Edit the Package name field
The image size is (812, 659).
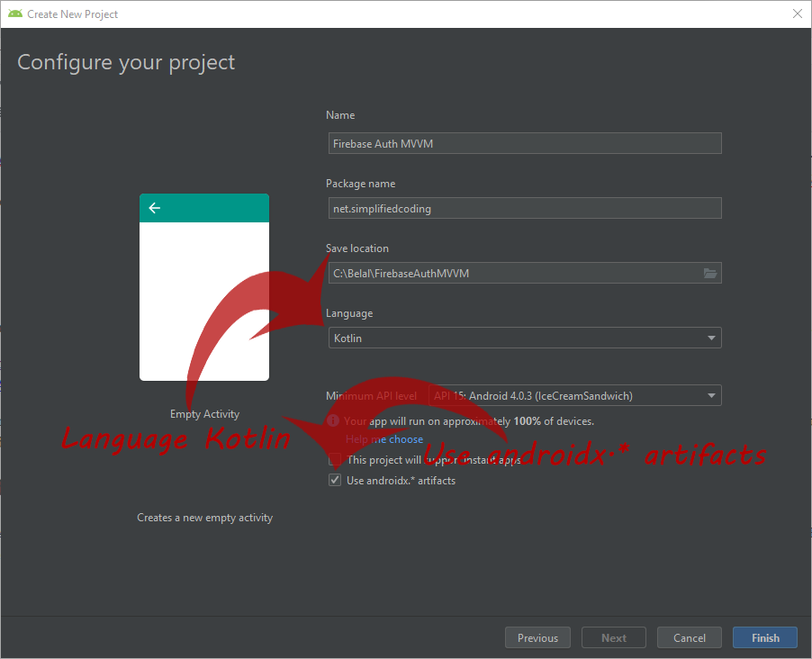(525, 208)
